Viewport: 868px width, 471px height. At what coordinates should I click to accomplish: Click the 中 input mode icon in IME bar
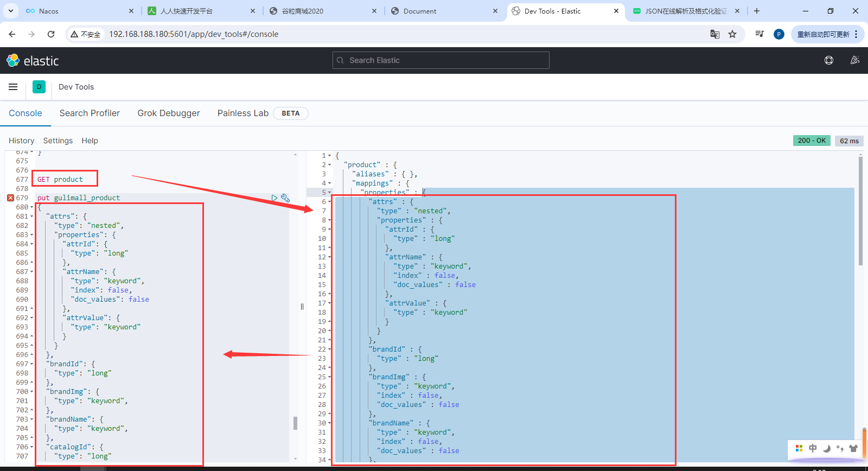click(x=813, y=448)
